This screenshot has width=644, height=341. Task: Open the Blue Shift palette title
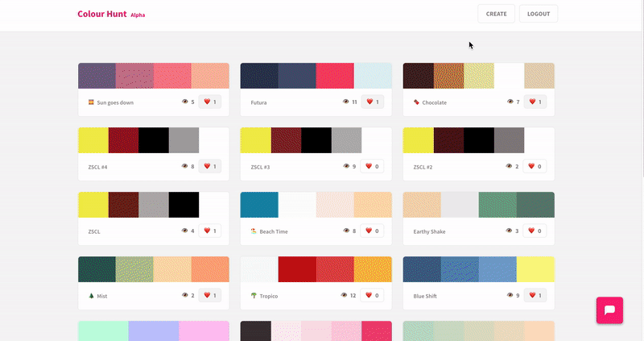pos(425,296)
